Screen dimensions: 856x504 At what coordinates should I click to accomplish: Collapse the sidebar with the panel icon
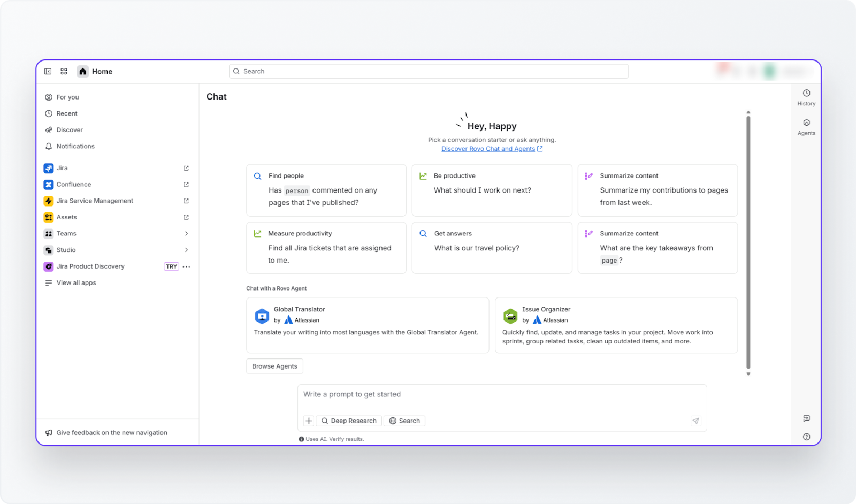pos(48,71)
